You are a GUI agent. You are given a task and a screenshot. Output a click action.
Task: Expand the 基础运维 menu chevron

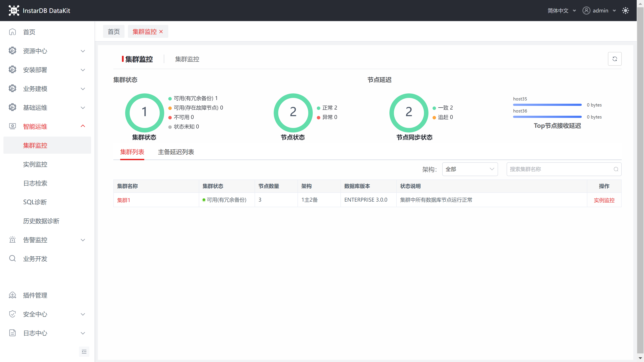coord(83,108)
